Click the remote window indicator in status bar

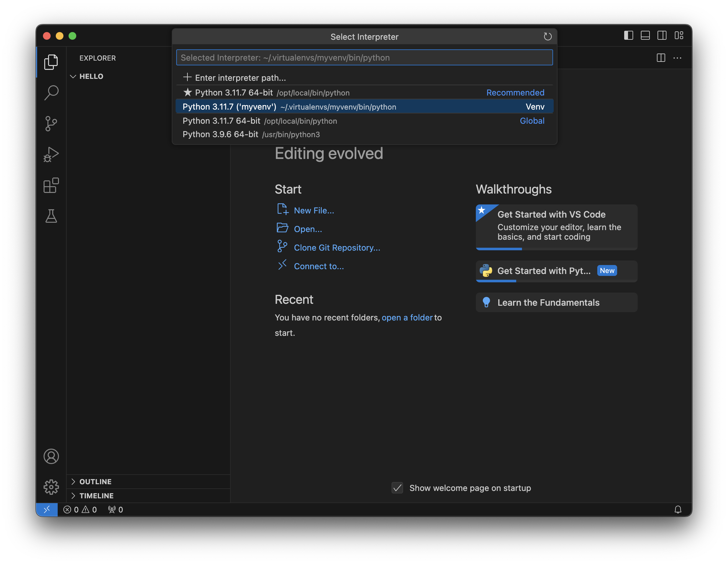tap(47, 510)
